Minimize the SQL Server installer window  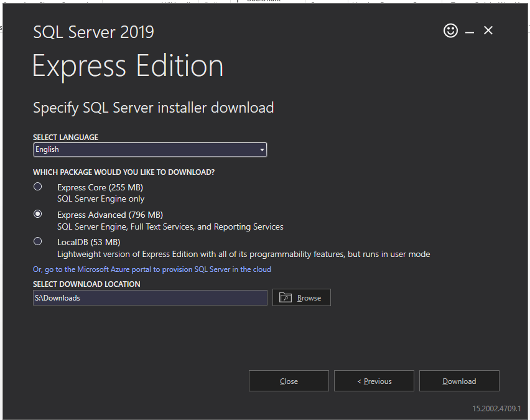470,32
